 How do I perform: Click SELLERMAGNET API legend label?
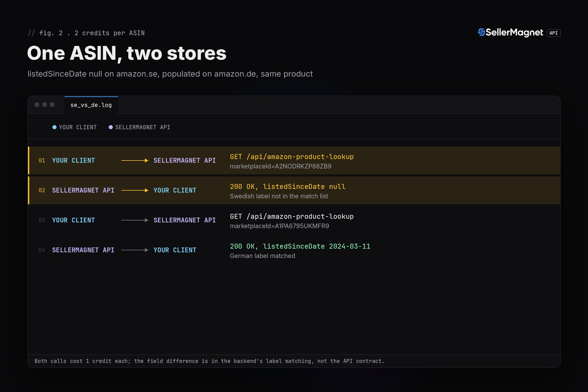(x=143, y=127)
